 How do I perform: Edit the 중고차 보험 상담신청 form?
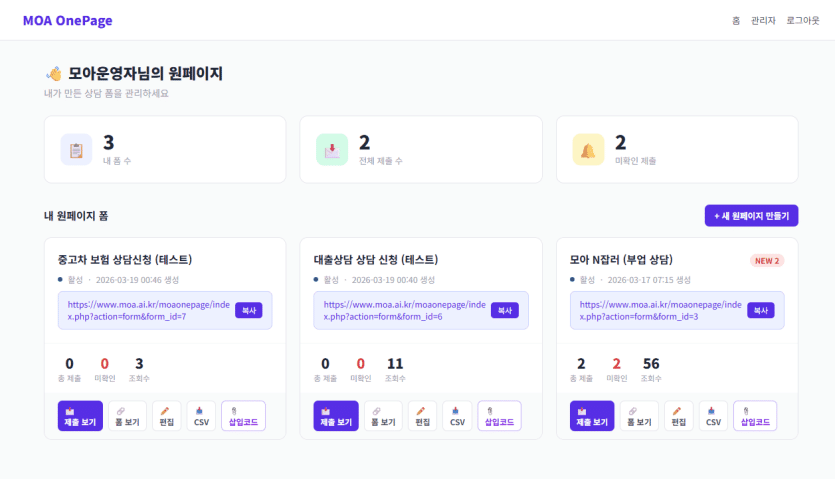pos(167,415)
